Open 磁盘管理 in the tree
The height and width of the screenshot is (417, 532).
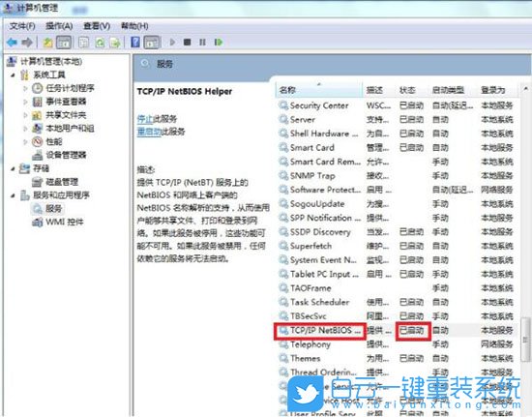pos(62,182)
